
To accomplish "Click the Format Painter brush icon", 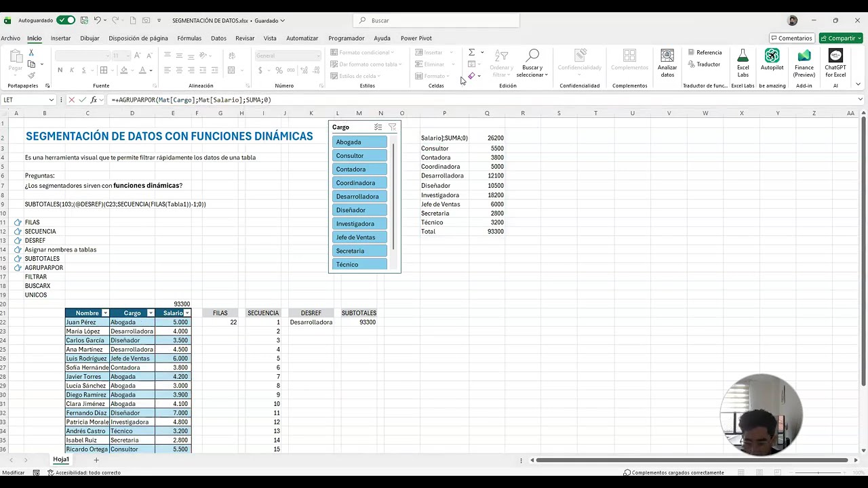I will [x=31, y=75].
